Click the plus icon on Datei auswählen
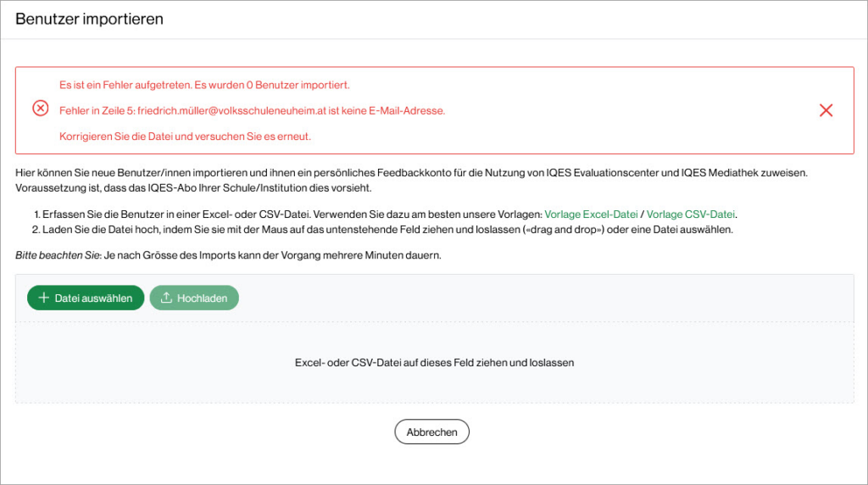The image size is (868, 485). 42,298
